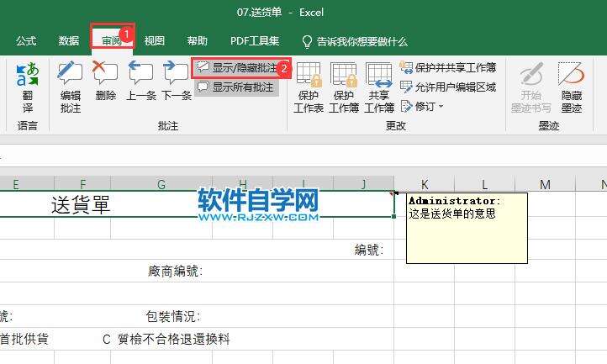This screenshot has height=364, width=607.
Task: Select column K header
Action: click(425, 184)
